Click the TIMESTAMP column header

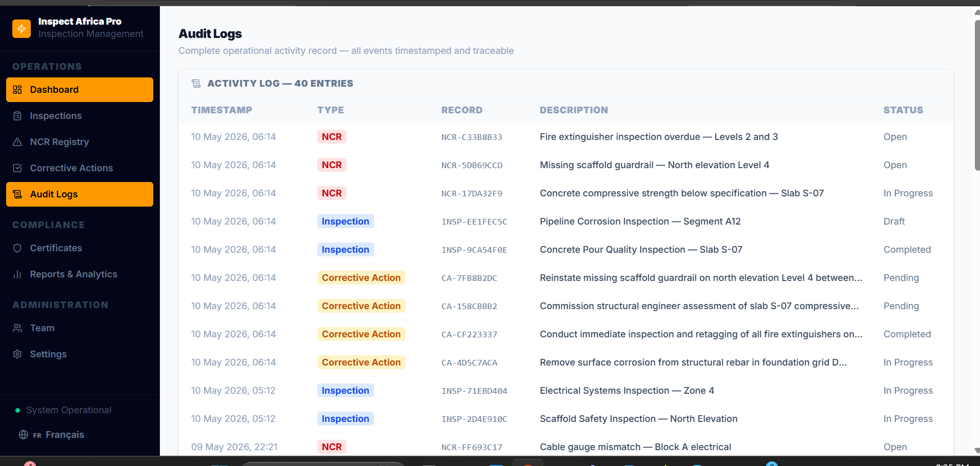click(x=221, y=110)
